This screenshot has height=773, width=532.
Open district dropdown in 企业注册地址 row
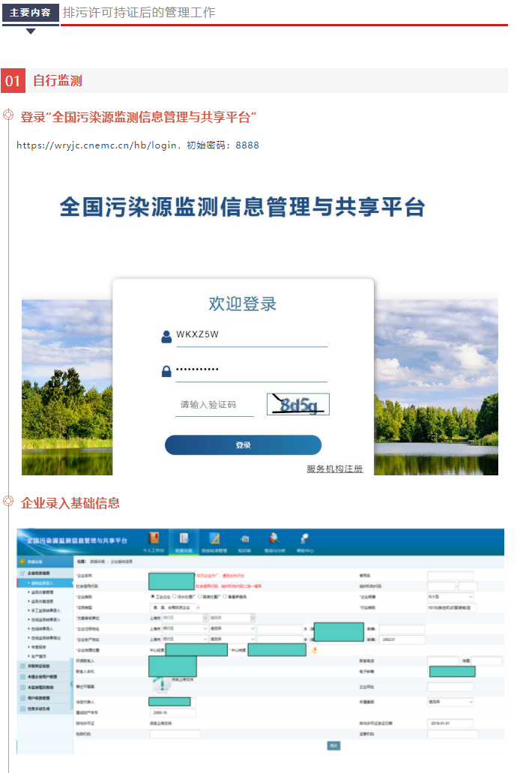click(x=185, y=628)
